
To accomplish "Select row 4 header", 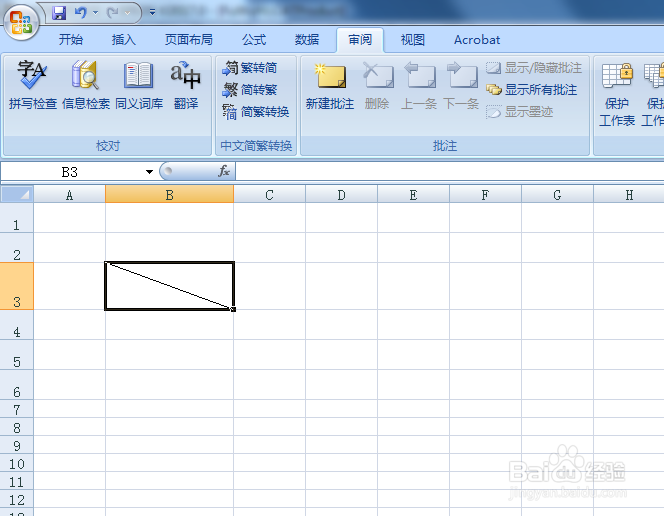I will (x=17, y=325).
